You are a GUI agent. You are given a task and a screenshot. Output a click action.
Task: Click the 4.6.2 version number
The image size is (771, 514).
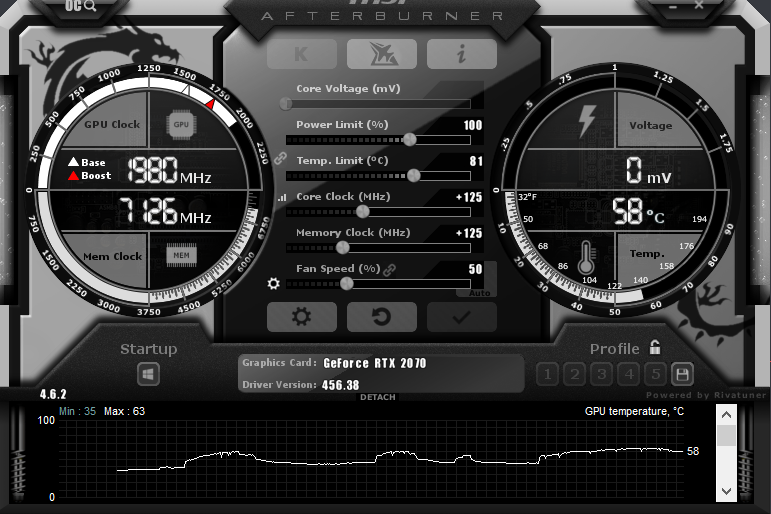(53, 394)
